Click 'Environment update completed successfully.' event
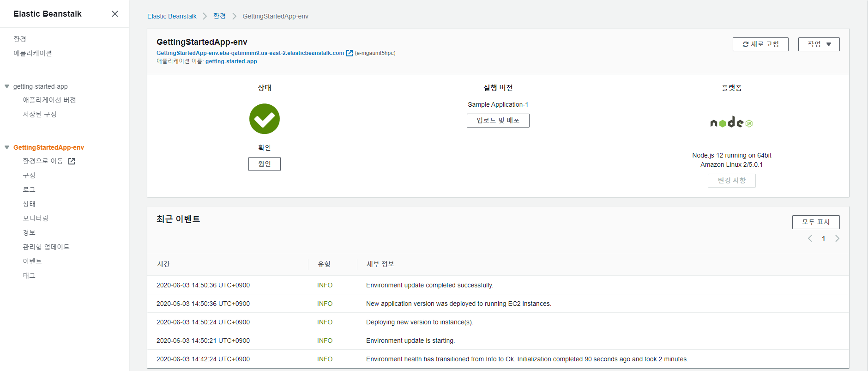The image size is (868, 371). pyautogui.click(x=429, y=285)
